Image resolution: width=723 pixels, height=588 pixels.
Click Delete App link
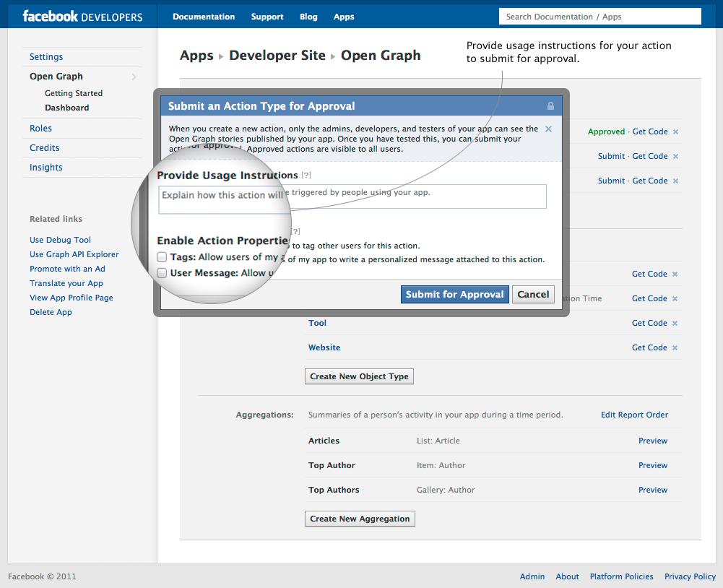(x=51, y=312)
